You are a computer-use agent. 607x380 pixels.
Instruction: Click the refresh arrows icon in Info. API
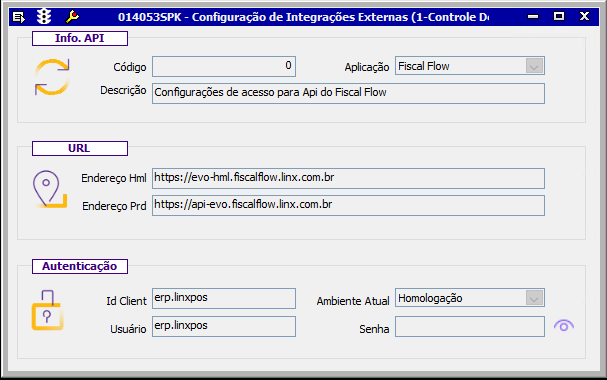tap(52, 77)
